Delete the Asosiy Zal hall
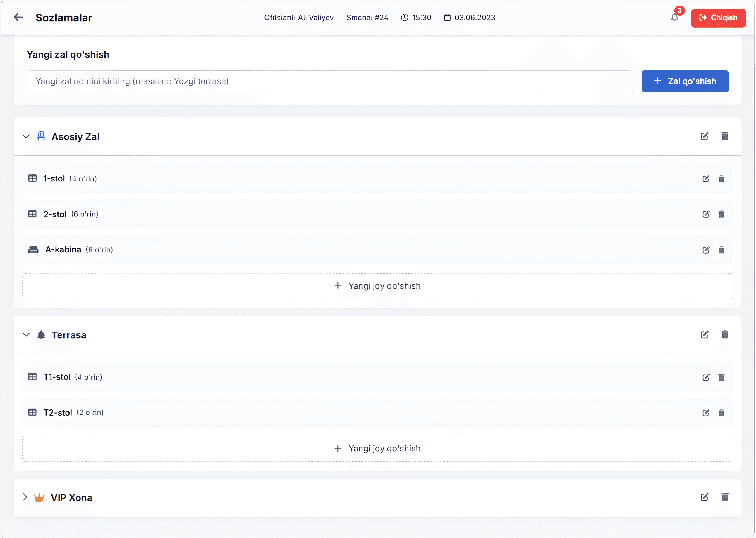This screenshot has width=756, height=538. pos(725,136)
